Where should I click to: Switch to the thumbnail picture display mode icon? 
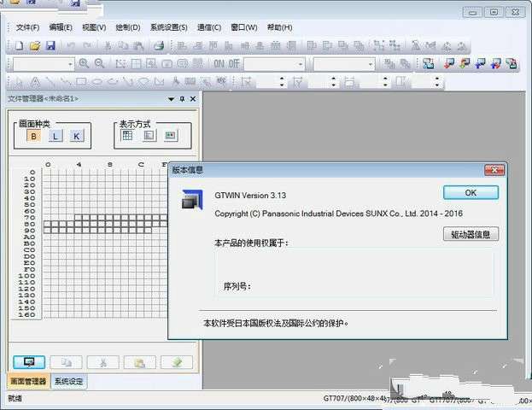coord(170,136)
